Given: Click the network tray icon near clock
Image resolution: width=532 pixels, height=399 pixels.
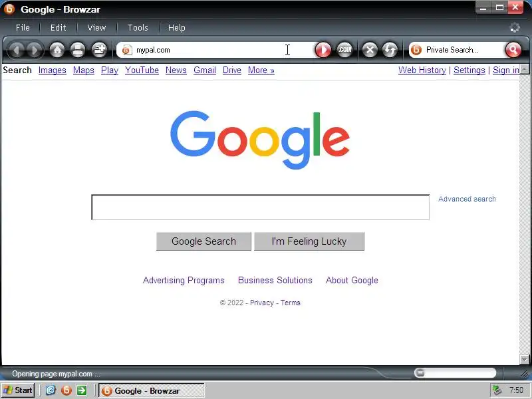Looking at the screenshot, I should (497, 390).
